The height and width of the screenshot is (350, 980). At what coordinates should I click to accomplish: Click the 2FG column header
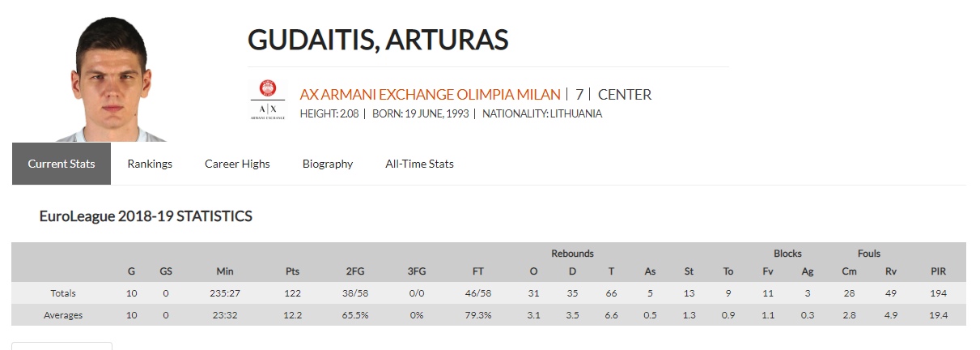(x=354, y=272)
